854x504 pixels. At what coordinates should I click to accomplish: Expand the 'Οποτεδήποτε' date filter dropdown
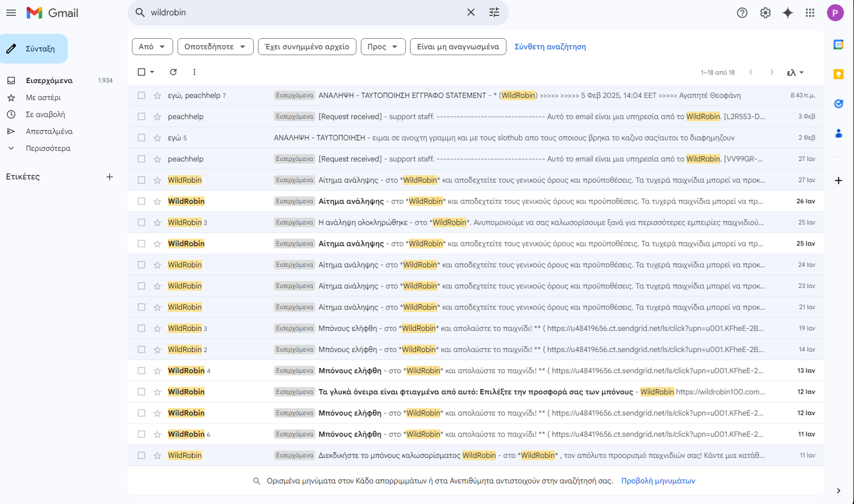click(215, 47)
